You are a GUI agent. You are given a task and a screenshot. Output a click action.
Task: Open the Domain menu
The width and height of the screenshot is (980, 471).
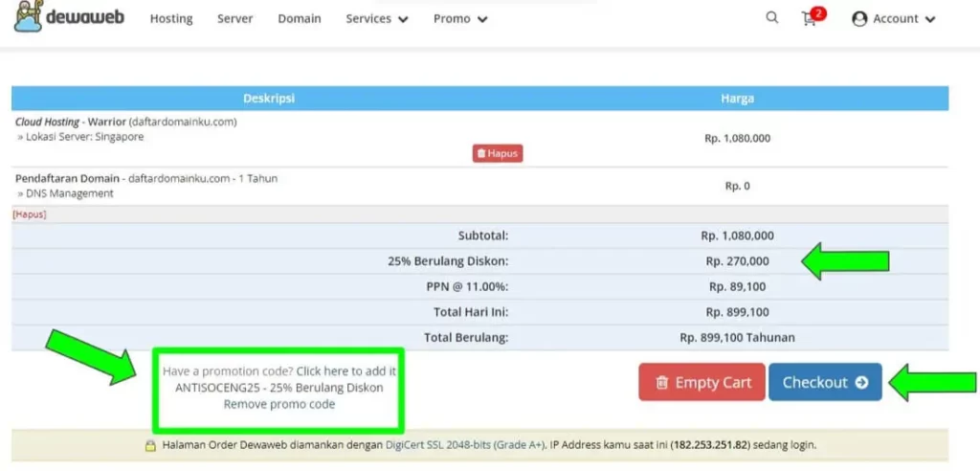[300, 19]
